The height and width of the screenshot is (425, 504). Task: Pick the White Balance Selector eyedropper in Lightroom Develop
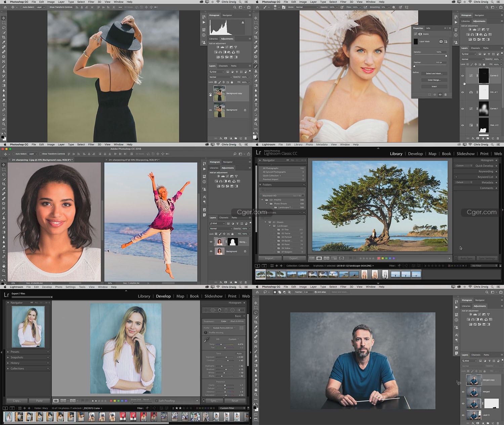(x=207, y=340)
